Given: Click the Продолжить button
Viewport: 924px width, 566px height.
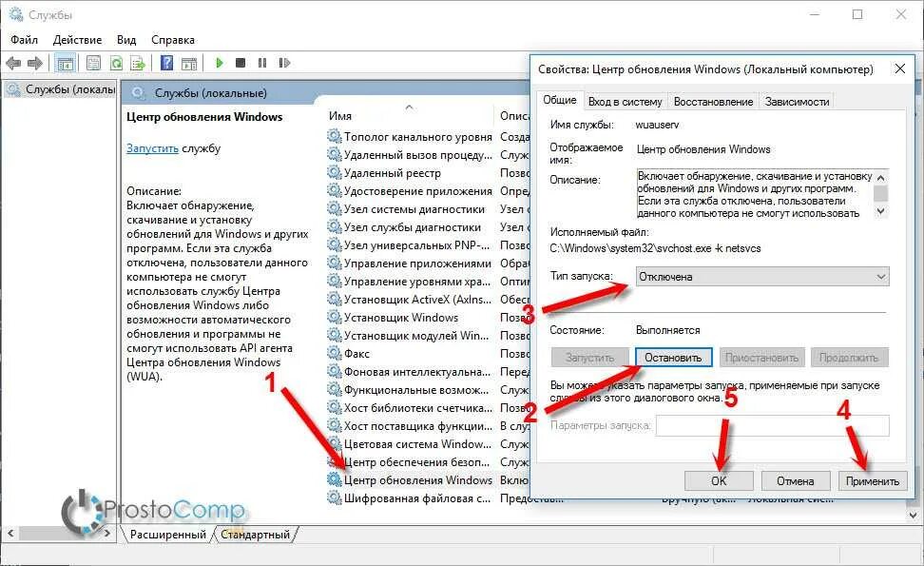Looking at the screenshot, I should click(x=849, y=358).
